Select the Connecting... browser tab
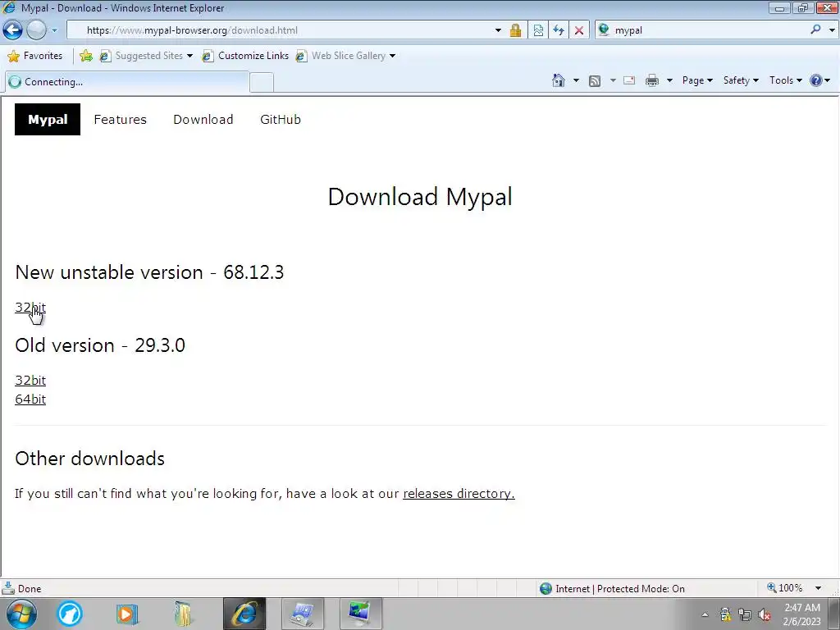Image resolution: width=840 pixels, height=630 pixels. point(127,82)
